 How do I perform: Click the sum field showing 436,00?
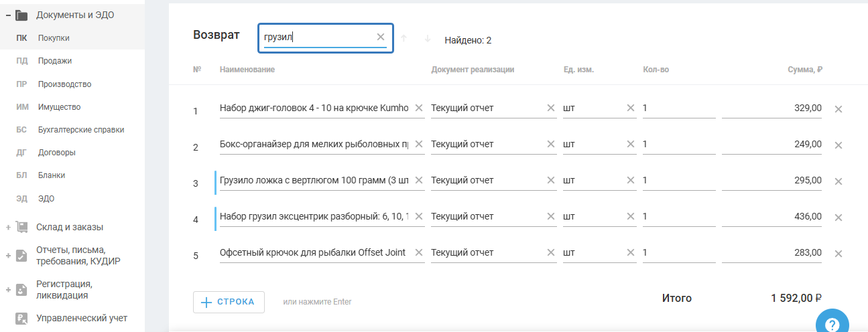tap(771, 216)
